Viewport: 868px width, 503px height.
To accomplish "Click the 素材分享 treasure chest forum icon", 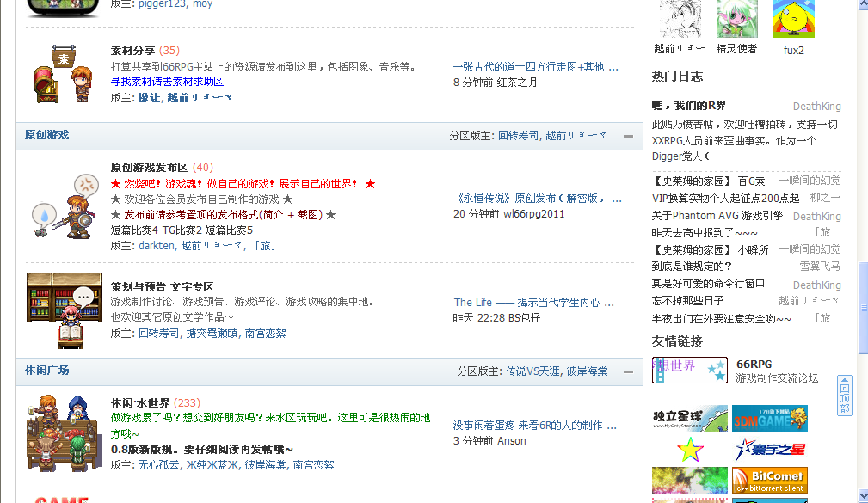I will pyautogui.click(x=63, y=74).
